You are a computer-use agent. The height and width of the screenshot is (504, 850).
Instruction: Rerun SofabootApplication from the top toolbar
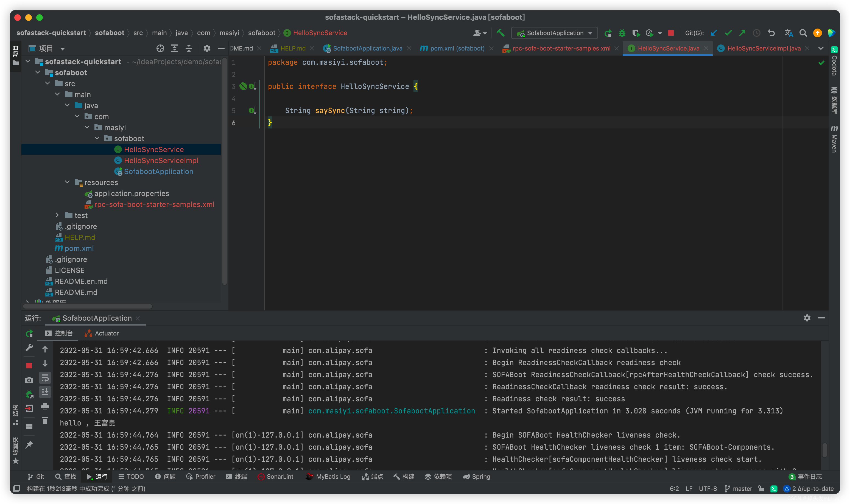point(608,33)
